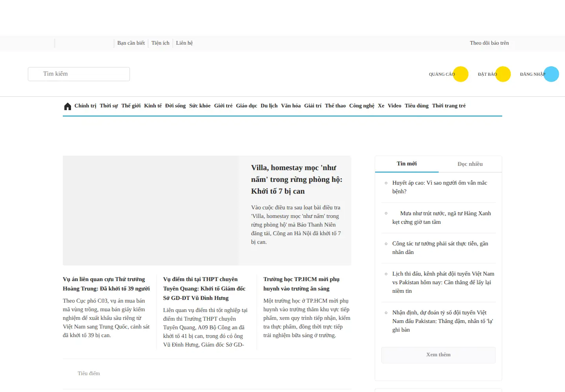Open the featured Villa, homestay article image
The height and width of the screenshot is (392, 565).
151,211
